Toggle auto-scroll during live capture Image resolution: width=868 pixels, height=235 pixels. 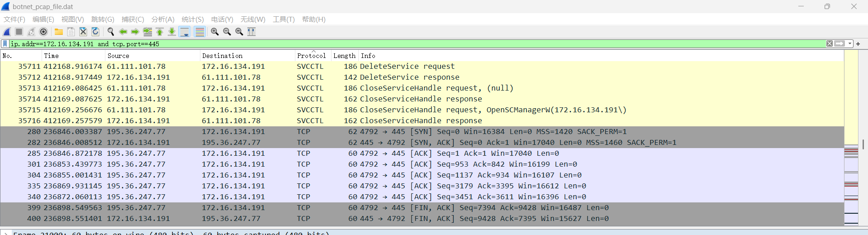click(185, 32)
